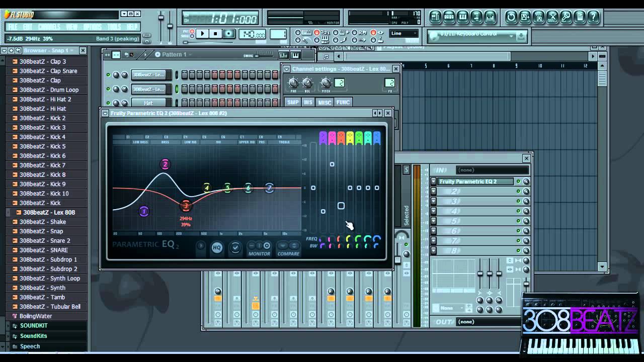Click the undo history circular-arrow icon

point(511,17)
